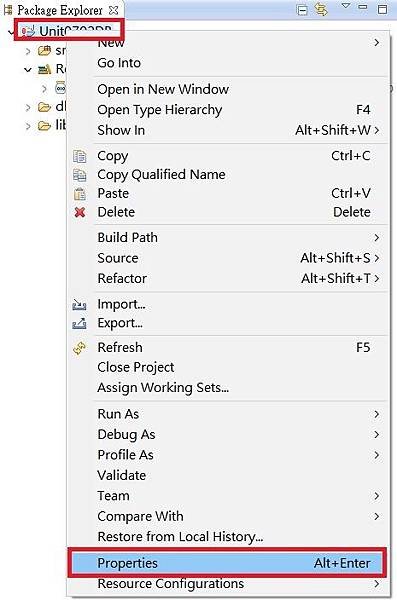Collapse the Referenced Libraries node
Screen dimensions: 397x600
coord(28,70)
